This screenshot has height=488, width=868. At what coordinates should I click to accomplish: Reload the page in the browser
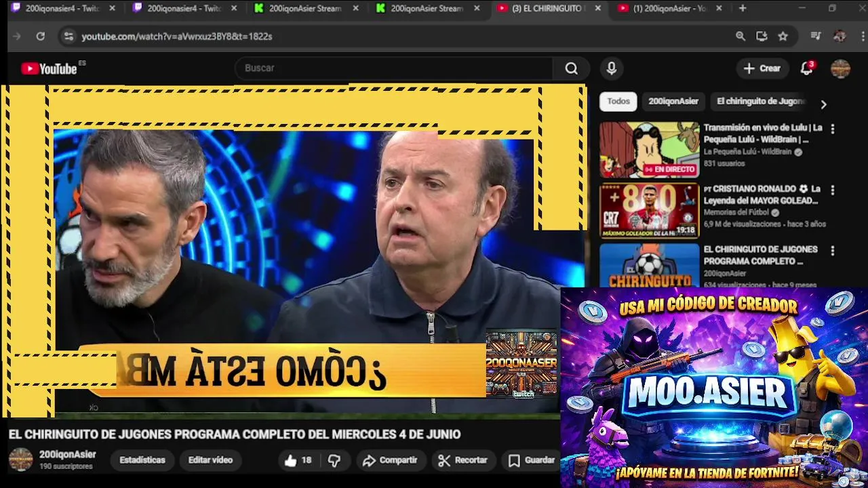[x=41, y=37]
